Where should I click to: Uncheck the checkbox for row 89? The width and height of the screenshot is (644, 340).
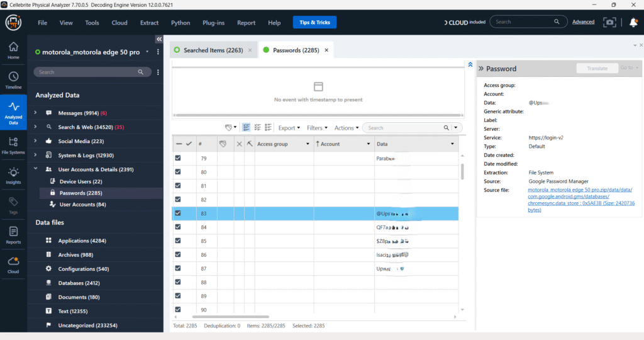pos(178,295)
